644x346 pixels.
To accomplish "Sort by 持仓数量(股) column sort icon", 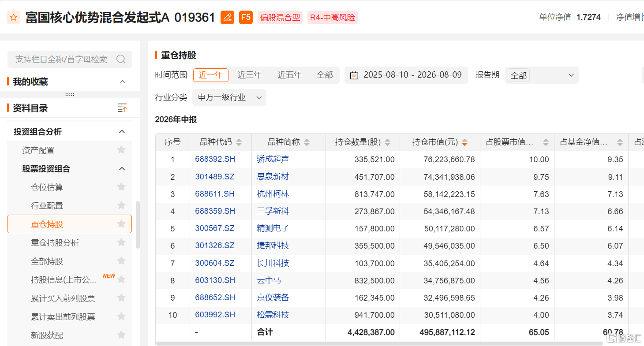I will pyautogui.click(x=388, y=142).
